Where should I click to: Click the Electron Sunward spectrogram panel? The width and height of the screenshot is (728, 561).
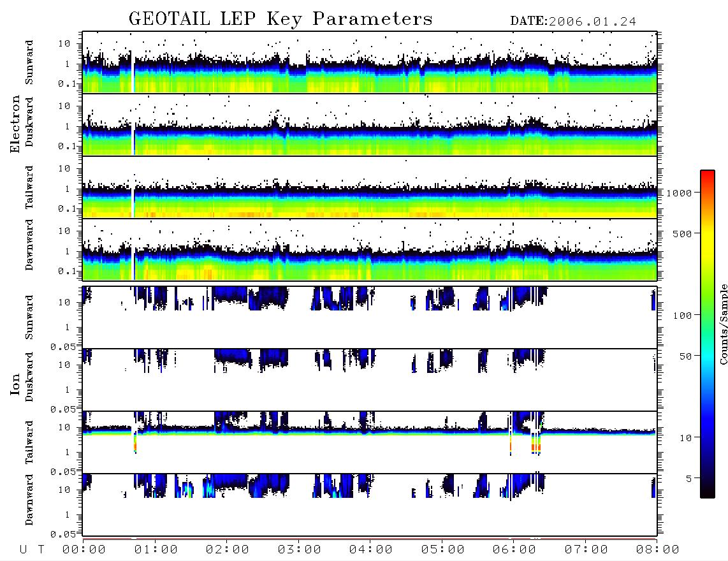[x=370, y=62]
